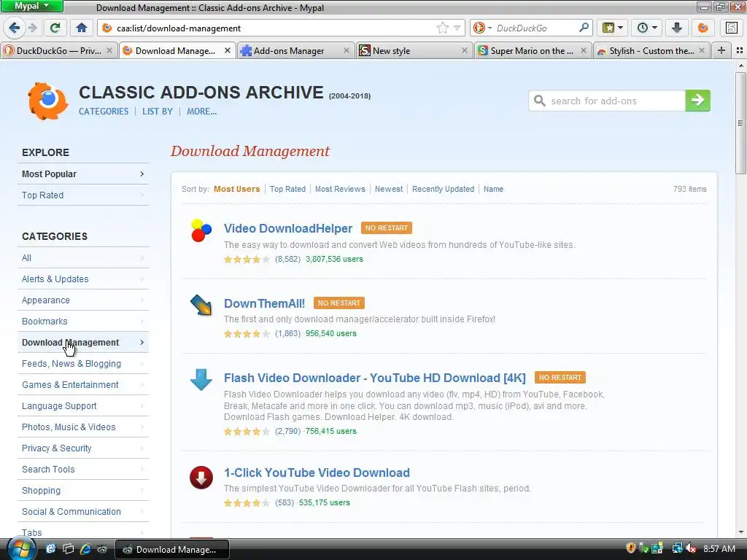Image resolution: width=747 pixels, height=560 pixels.
Task: Switch to the Add-ons Manager tab
Action: click(x=295, y=50)
